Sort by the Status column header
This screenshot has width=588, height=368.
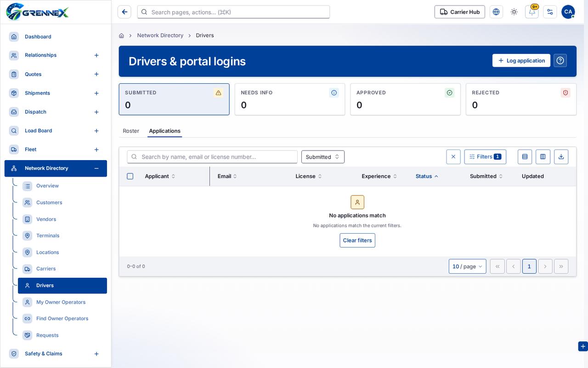click(x=427, y=176)
